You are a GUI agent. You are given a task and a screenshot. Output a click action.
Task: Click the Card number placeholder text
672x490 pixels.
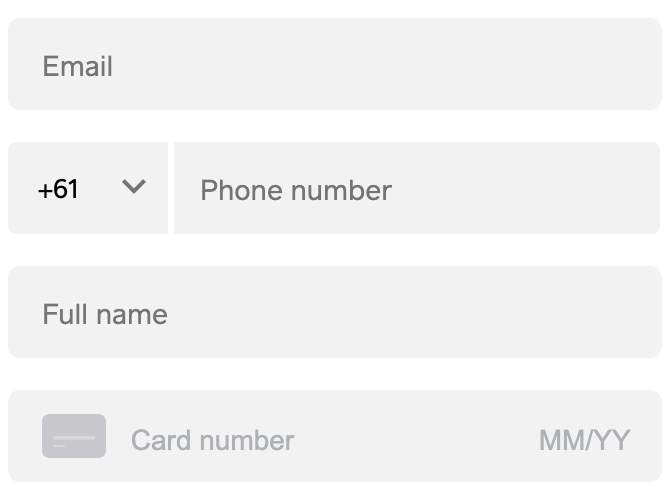[213, 440]
